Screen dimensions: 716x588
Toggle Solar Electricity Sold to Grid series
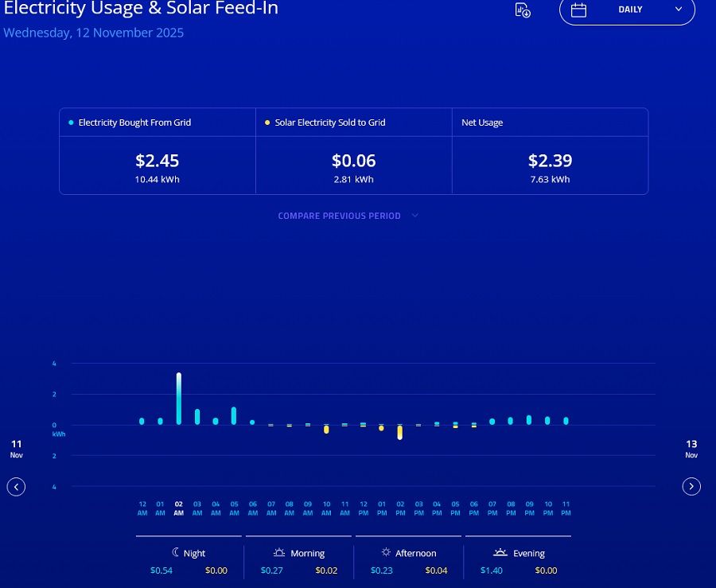(325, 123)
